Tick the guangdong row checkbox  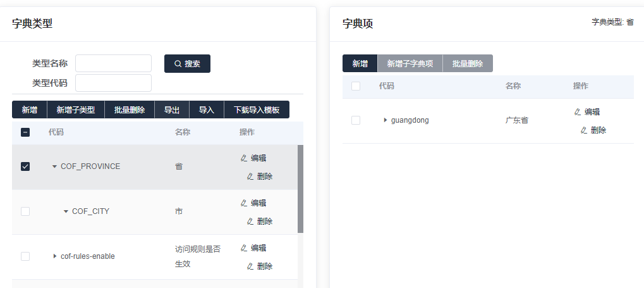point(356,120)
